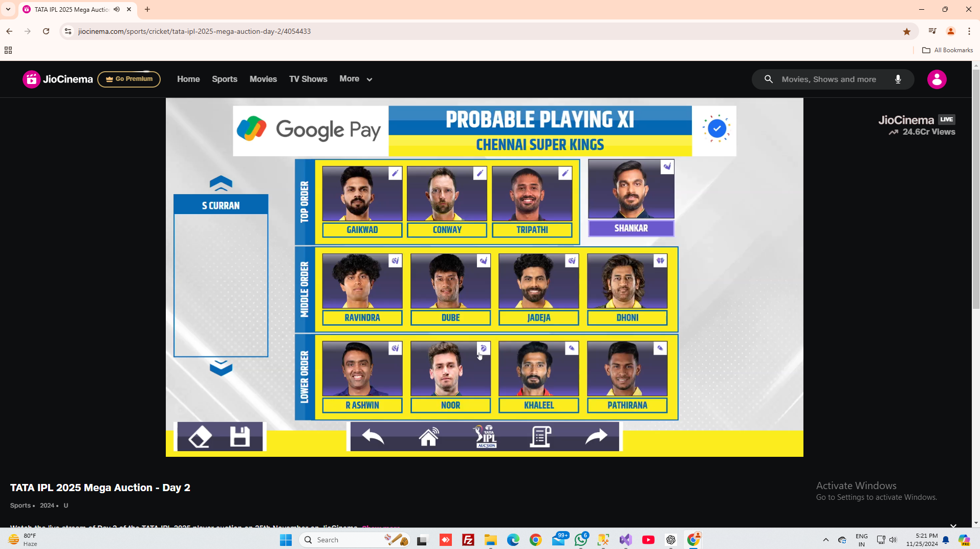The image size is (980, 549).
Task: Click the floppy disk save icon
Action: click(x=239, y=437)
